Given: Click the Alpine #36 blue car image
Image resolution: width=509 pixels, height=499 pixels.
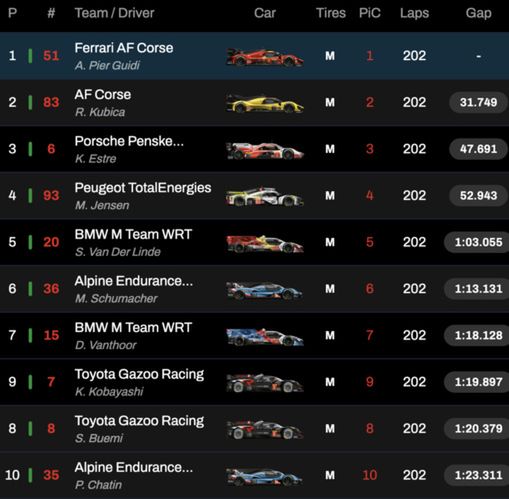Looking at the screenshot, I should (x=265, y=290).
